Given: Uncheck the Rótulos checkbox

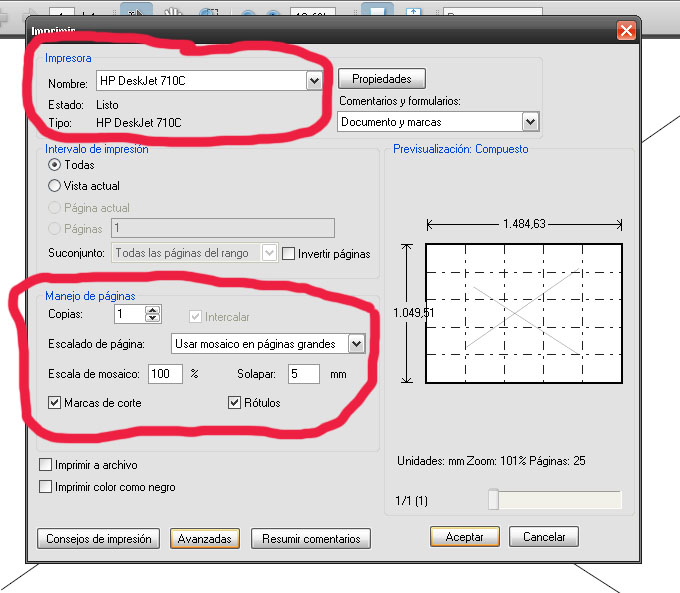Looking at the screenshot, I should [236, 403].
